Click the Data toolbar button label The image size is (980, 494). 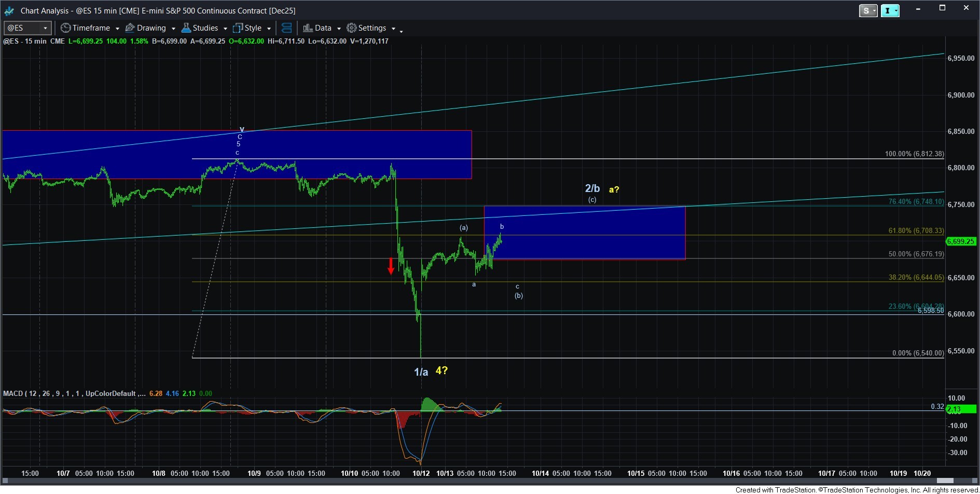(x=323, y=28)
